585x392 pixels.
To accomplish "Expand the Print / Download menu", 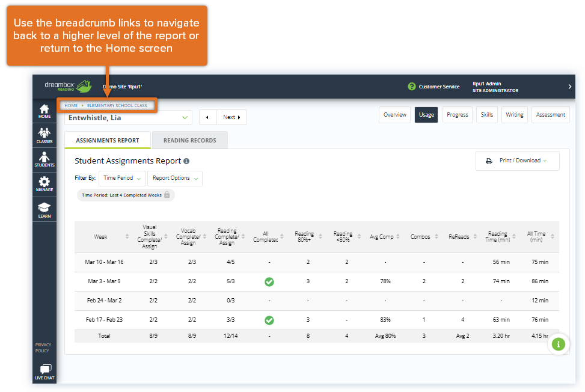I will (x=517, y=161).
